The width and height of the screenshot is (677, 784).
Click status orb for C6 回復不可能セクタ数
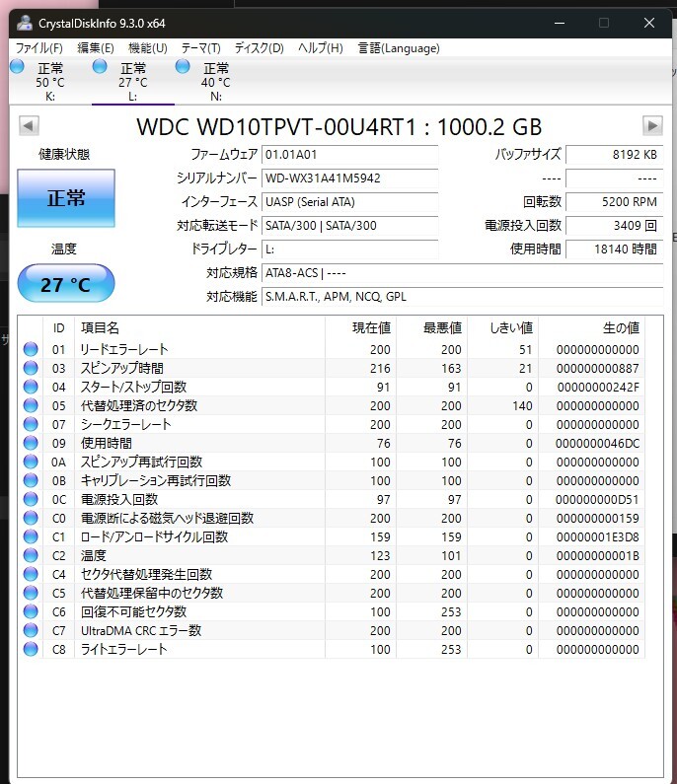(x=31, y=611)
